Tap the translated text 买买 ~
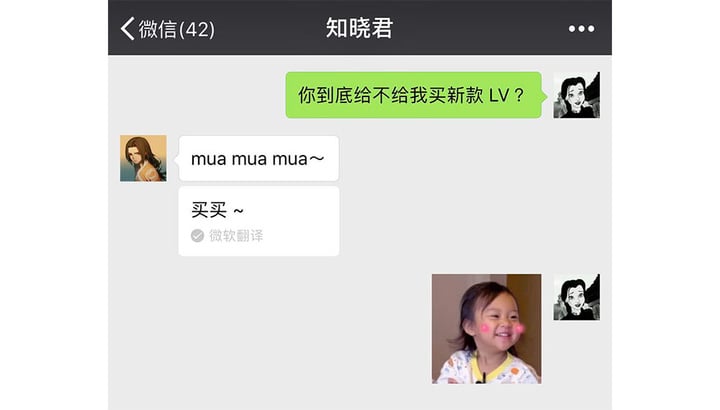 tap(217, 210)
